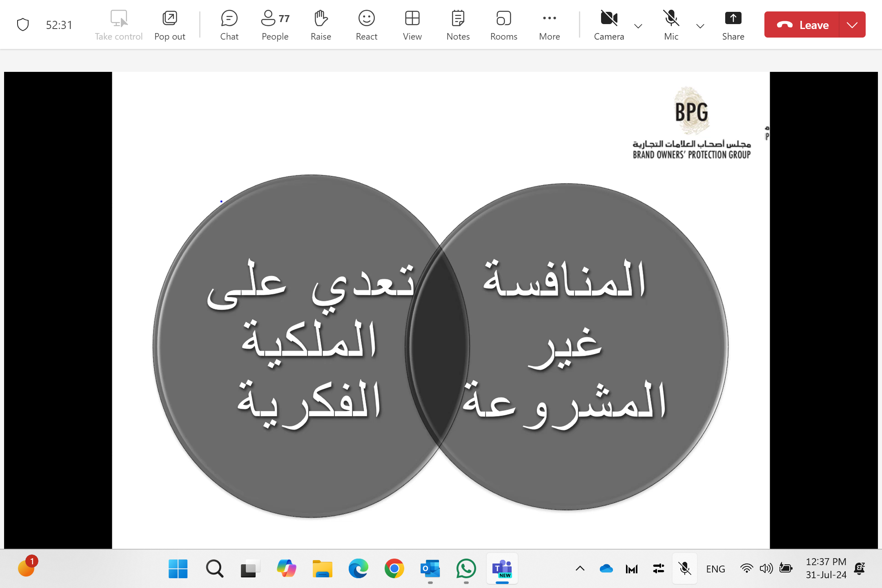Click the shield security icon

23,25
